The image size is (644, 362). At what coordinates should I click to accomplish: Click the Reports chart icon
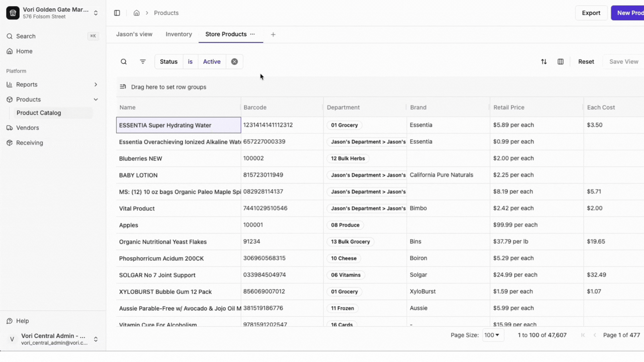click(x=9, y=84)
